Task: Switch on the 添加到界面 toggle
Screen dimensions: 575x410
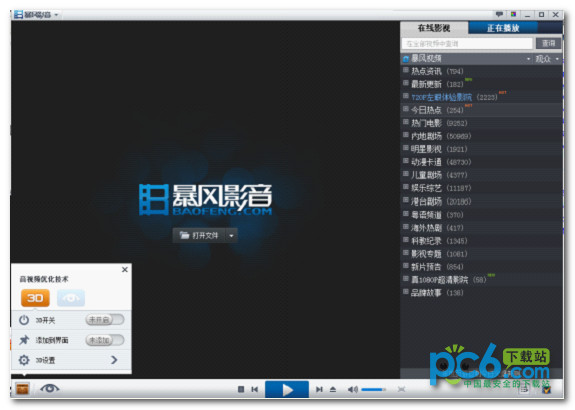Action: (x=105, y=340)
